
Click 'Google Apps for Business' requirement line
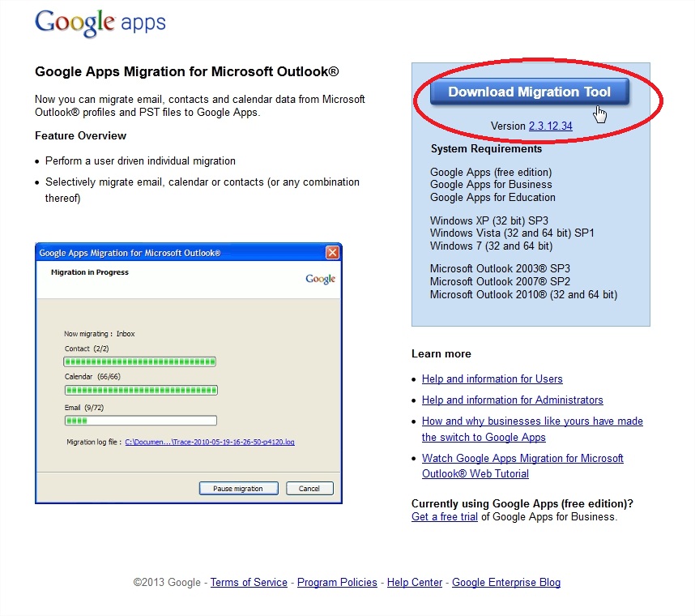click(491, 185)
